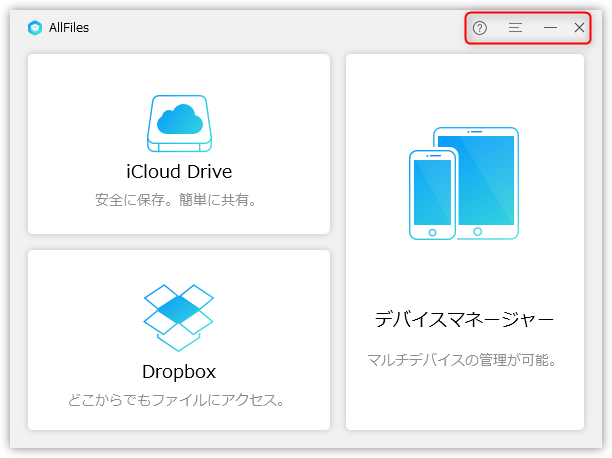The height and width of the screenshot is (458, 612).
Task: Click the phone and tablet devices icon
Action: tap(464, 183)
